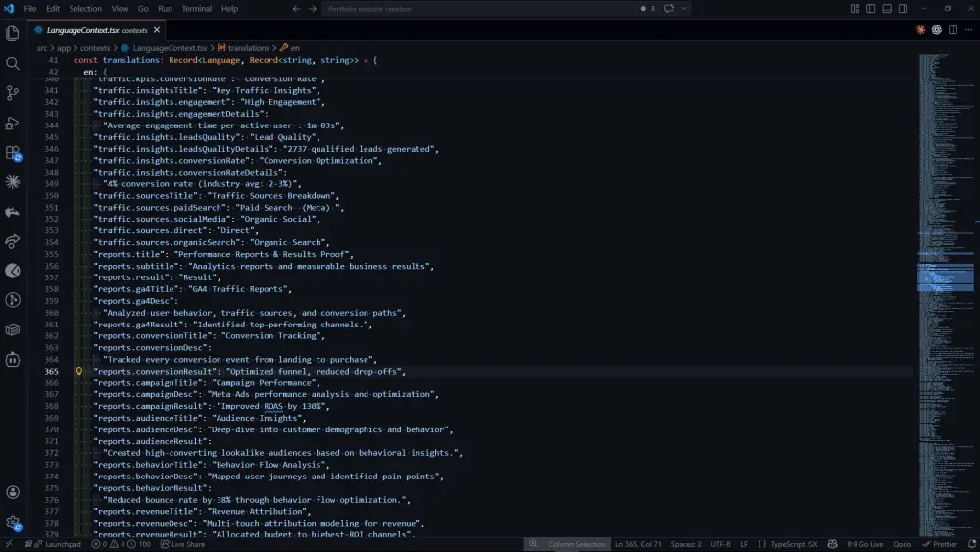
Task: Open the Extensions view
Action: (x=13, y=153)
